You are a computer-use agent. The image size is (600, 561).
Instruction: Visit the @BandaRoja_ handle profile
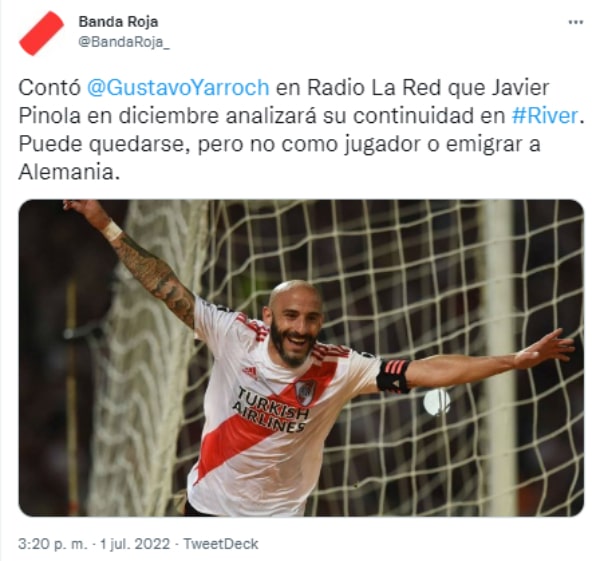[x=124, y=42]
